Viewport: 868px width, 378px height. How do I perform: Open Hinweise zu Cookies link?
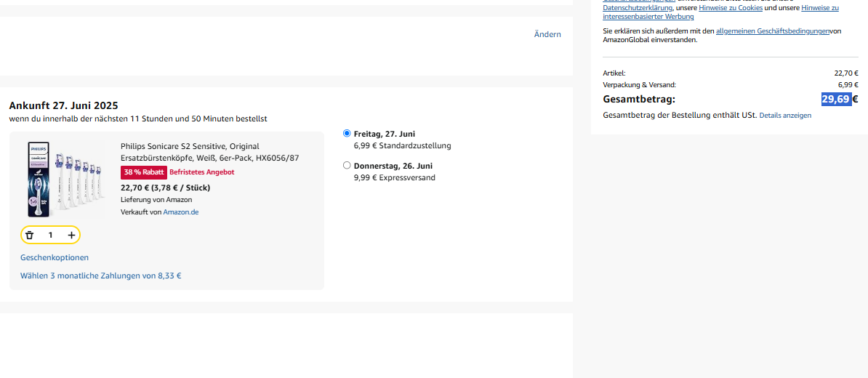[730, 8]
